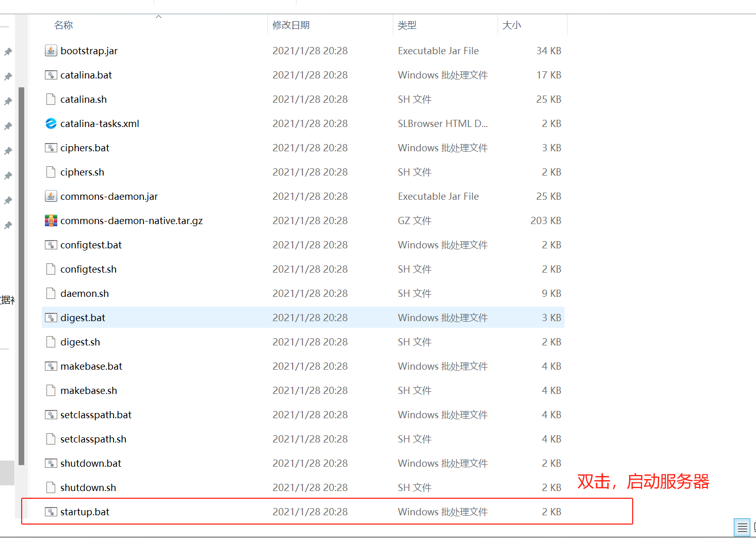Select the bootstrap.jar Java icon

51,51
